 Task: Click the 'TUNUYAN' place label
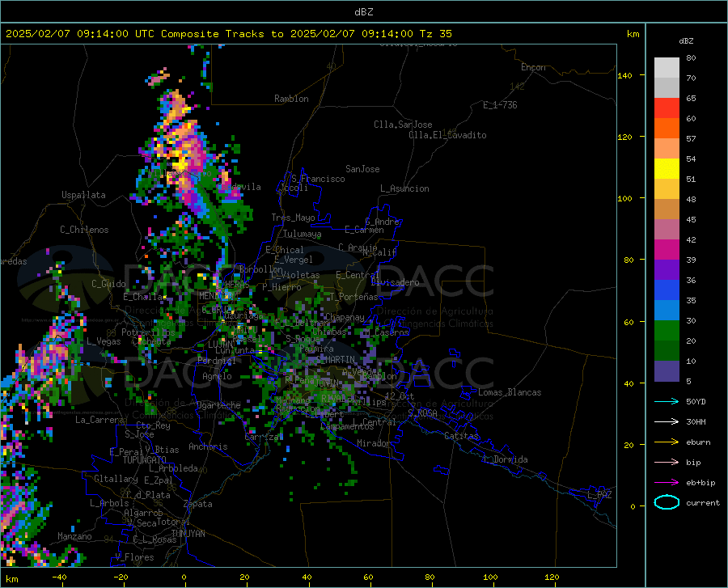[188, 534]
